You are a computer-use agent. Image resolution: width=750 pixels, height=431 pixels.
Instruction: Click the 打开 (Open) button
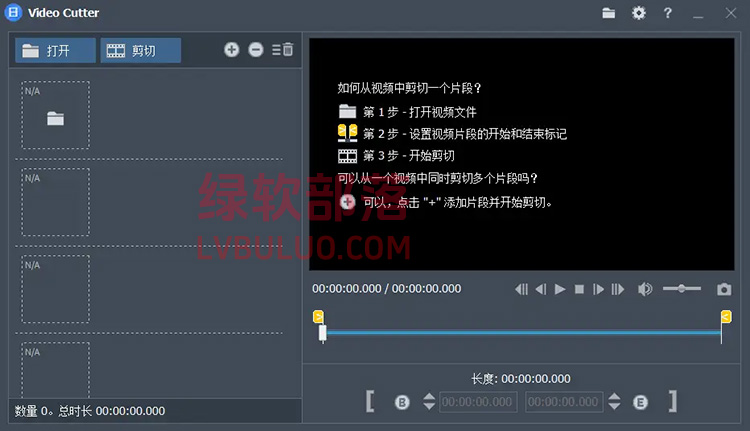pyautogui.click(x=55, y=50)
